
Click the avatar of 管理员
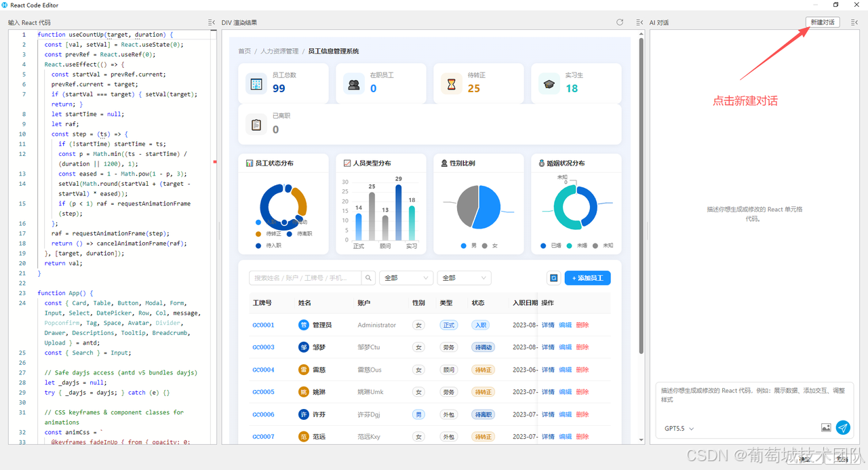pyautogui.click(x=304, y=325)
